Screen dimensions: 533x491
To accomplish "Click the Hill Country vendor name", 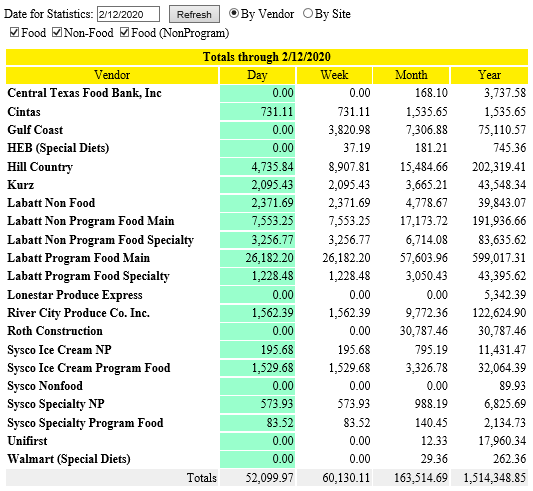I will (40, 167).
